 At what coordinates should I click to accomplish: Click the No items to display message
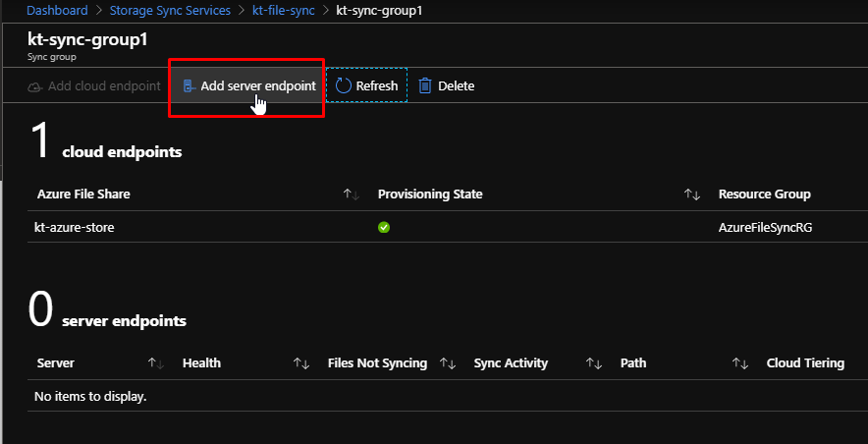pyautogui.click(x=90, y=397)
